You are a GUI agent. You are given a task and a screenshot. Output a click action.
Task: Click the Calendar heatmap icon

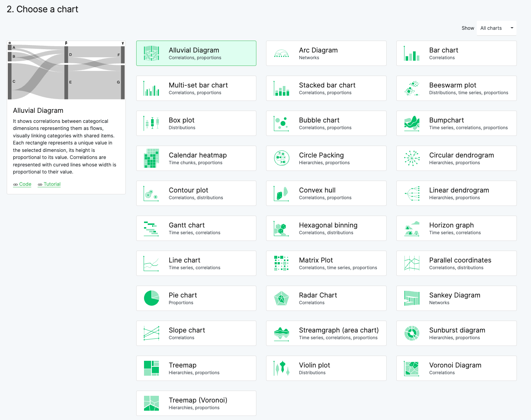point(151,158)
